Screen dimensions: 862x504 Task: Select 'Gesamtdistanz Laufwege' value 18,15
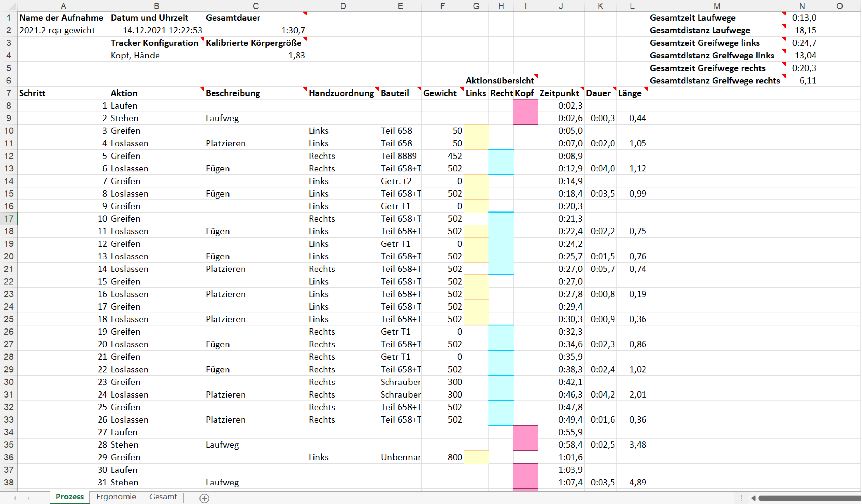pyautogui.click(x=802, y=30)
